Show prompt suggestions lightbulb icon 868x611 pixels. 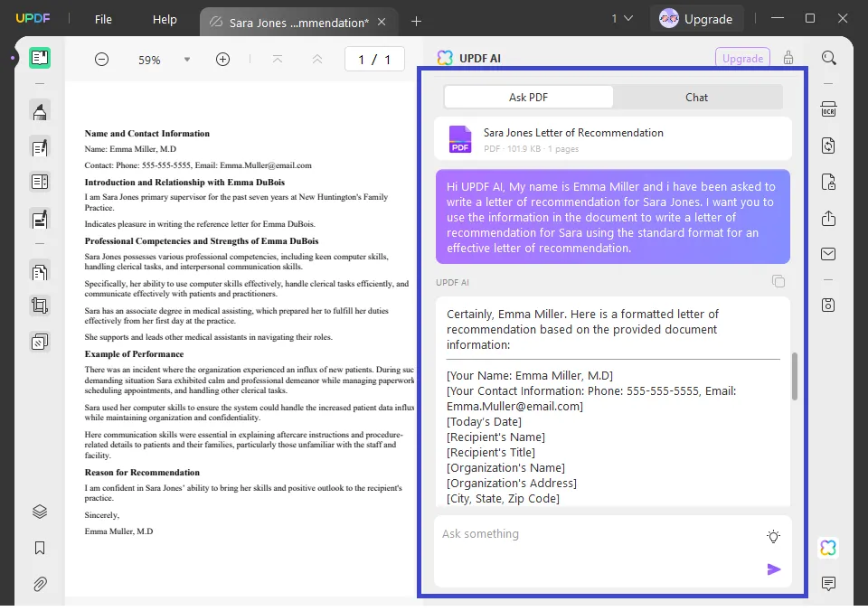pyautogui.click(x=773, y=536)
